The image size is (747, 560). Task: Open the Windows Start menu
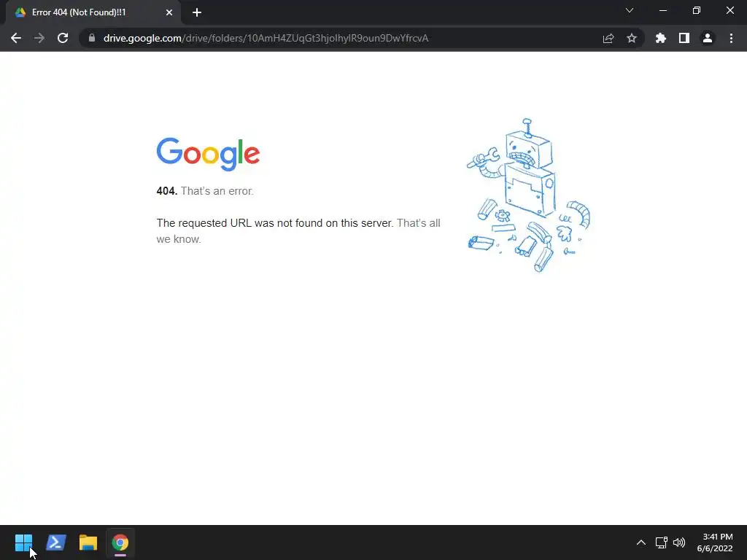[23, 542]
